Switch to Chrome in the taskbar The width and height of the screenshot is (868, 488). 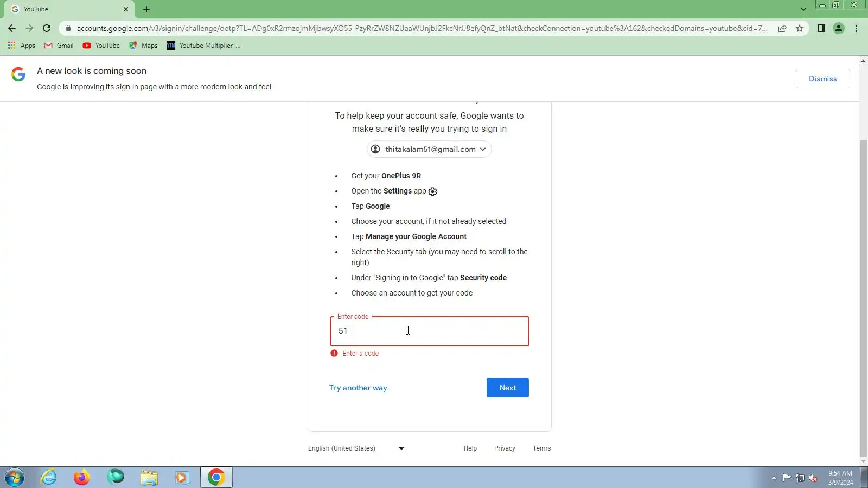(216, 478)
